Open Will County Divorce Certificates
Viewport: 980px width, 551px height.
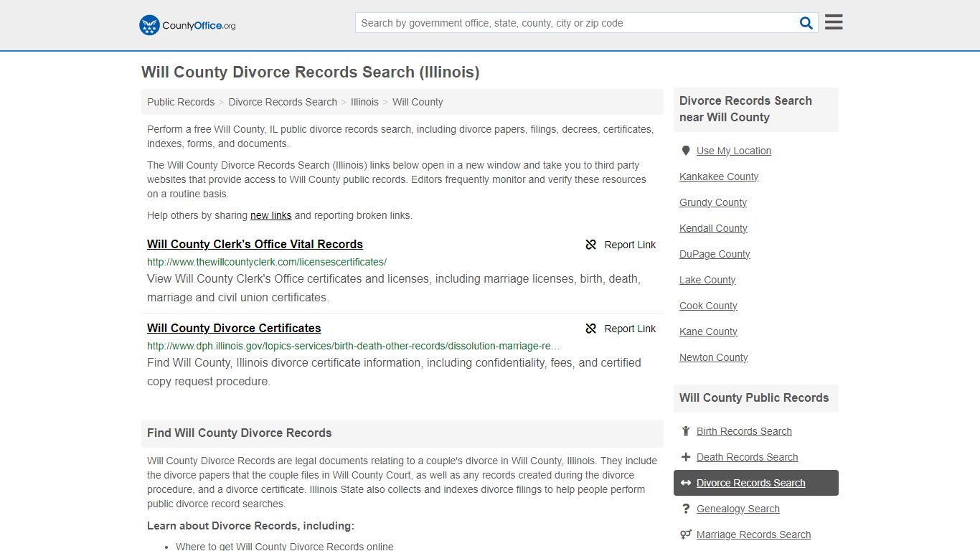tap(234, 328)
